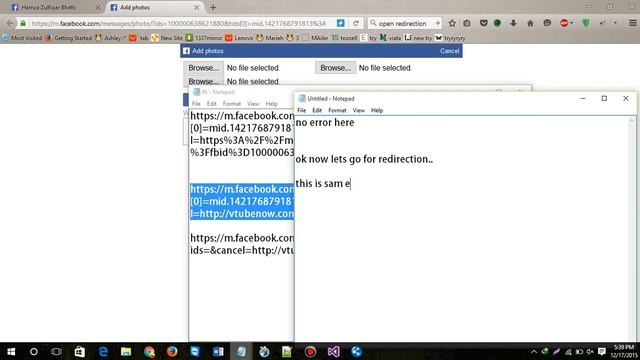640x360 pixels.
Task: Click green shield extension icon
Action: coord(586,23)
